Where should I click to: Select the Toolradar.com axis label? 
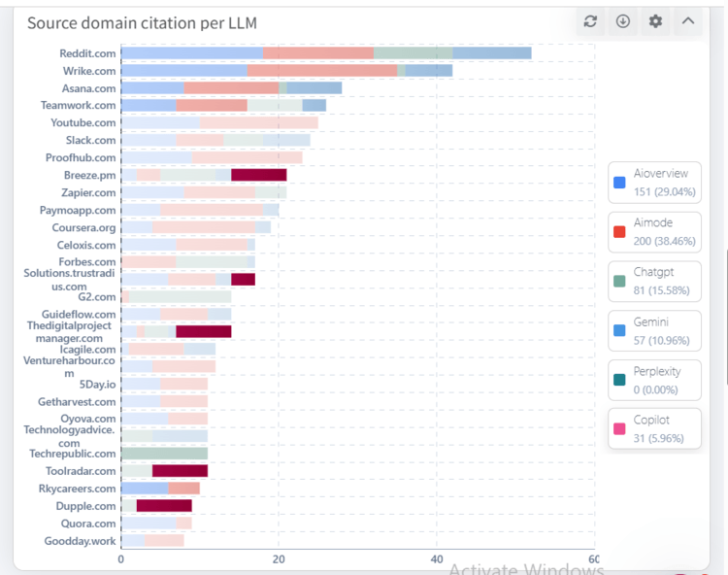(x=81, y=471)
